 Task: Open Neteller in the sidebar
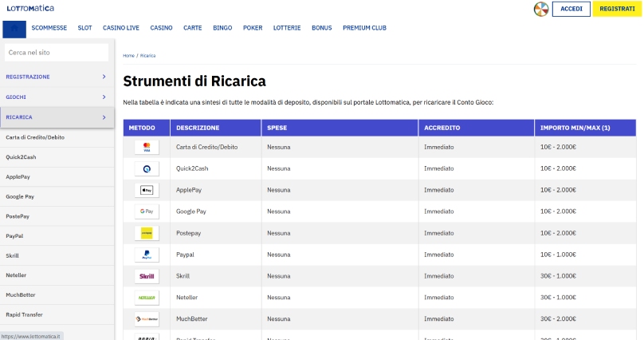57,275
